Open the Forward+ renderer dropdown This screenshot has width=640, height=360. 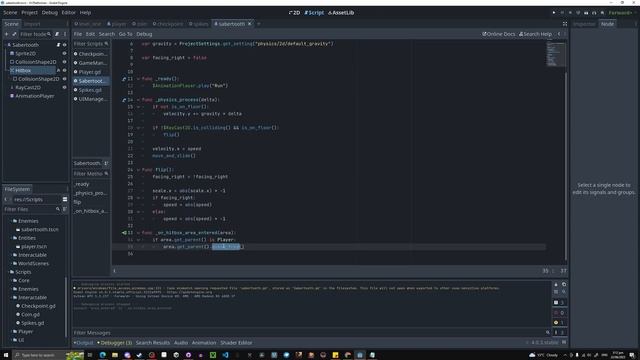pos(620,13)
